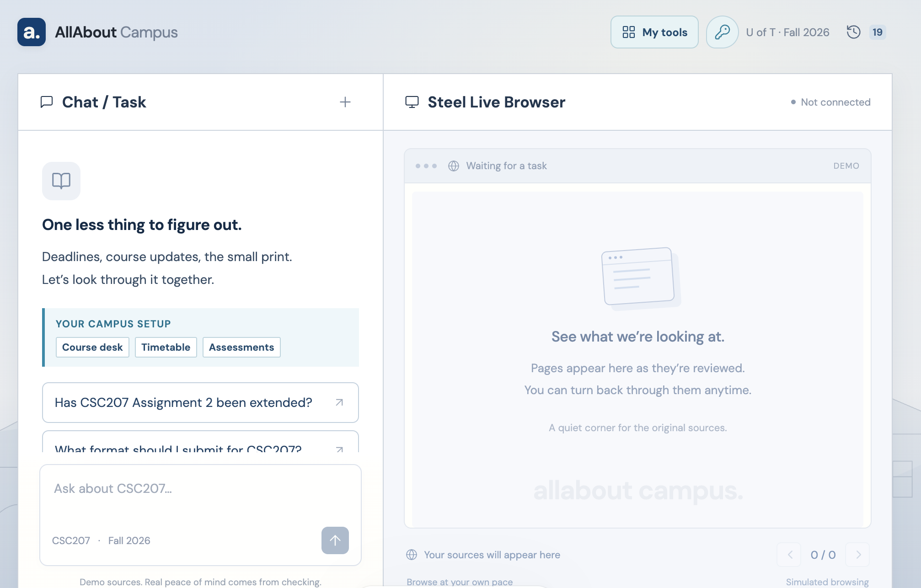Click the open book icon
The width and height of the screenshot is (921, 588).
61,181
